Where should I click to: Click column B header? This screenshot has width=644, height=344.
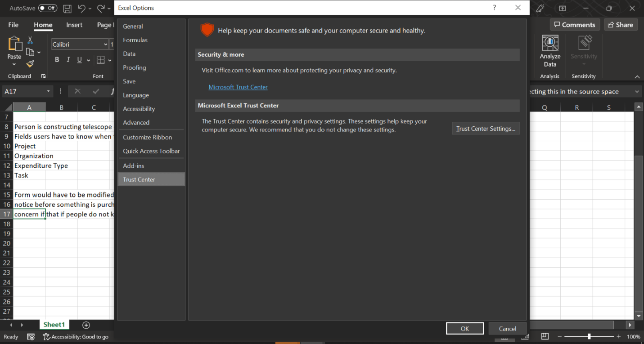(x=61, y=107)
